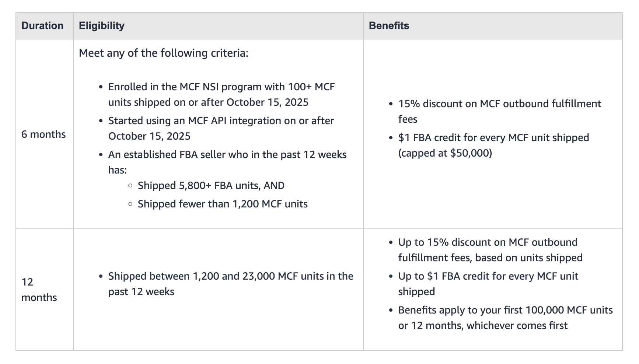Click the "Up to 15% discount" bullet
The image size is (639, 364).
(x=488, y=242)
